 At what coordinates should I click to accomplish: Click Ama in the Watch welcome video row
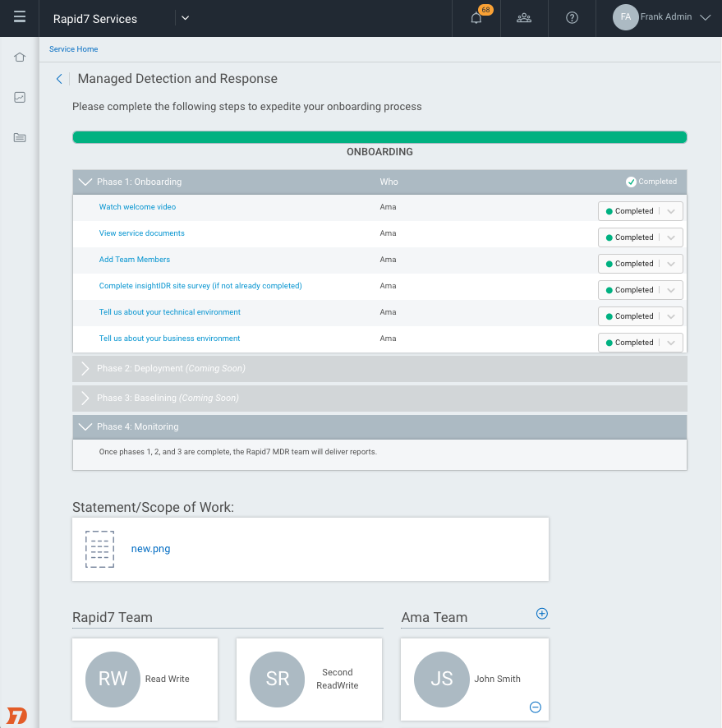coord(388,207)
